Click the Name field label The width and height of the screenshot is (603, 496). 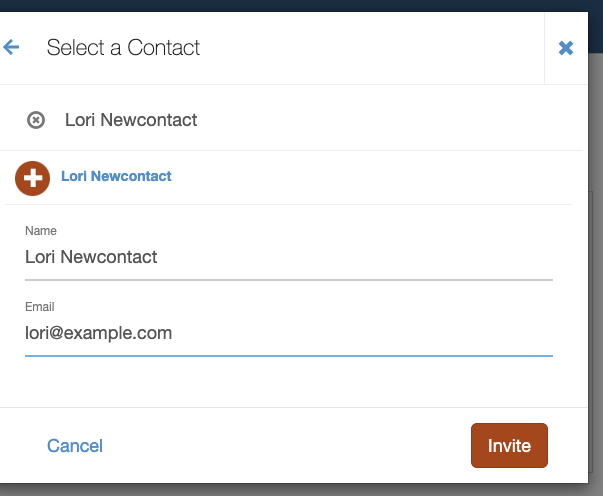[x=41, y=231]
